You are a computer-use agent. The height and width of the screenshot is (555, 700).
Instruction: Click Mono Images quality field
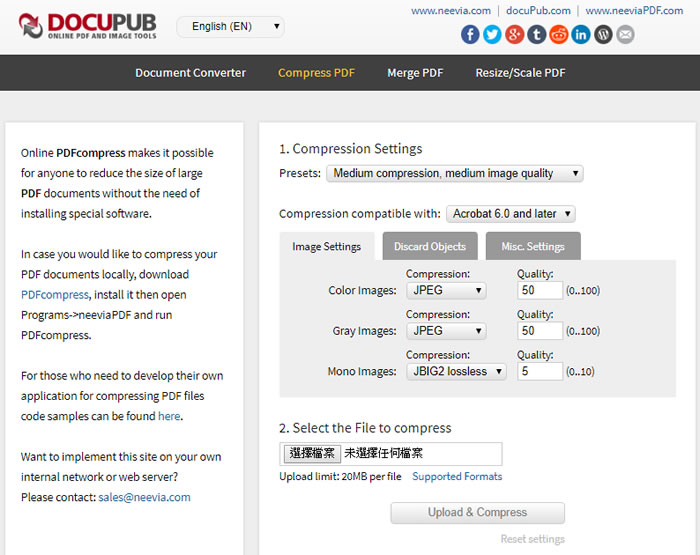point(540,371)
